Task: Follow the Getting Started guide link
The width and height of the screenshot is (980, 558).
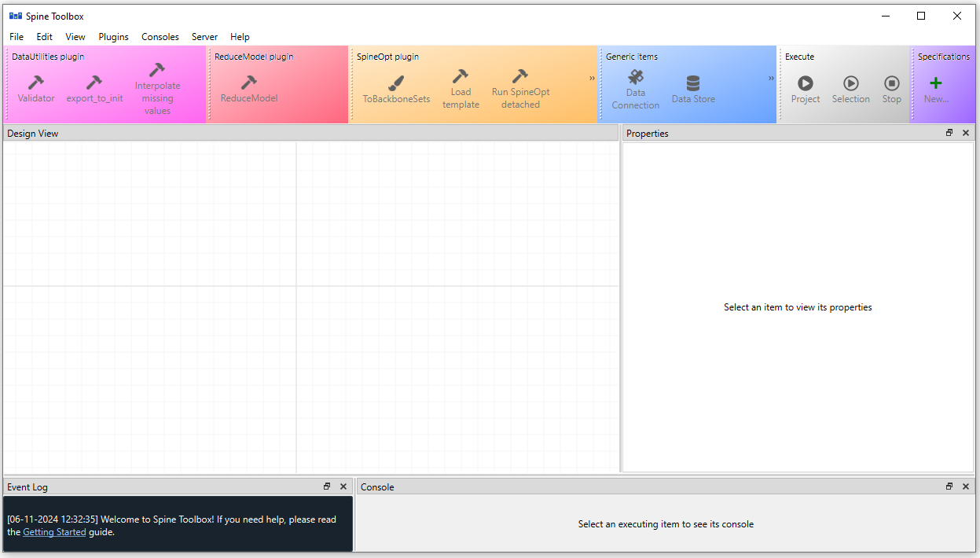Action: pyautogui.click(x=54, y=532)
